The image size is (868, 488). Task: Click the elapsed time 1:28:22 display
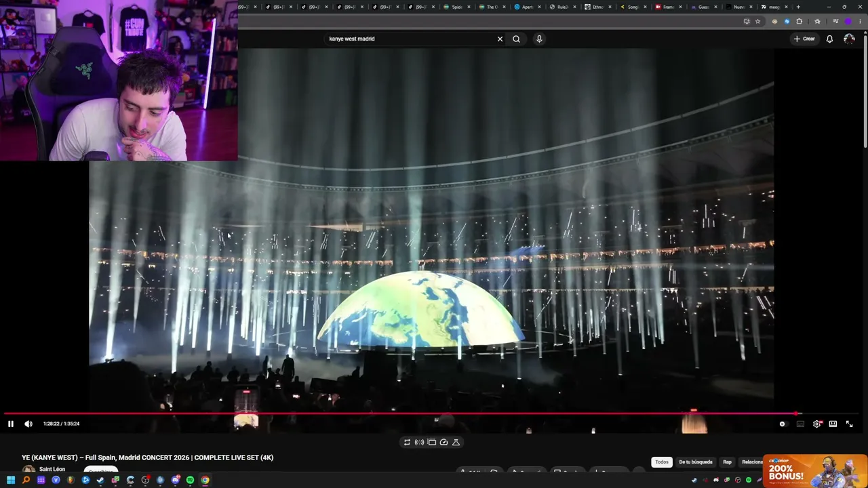tap(51, 424)
